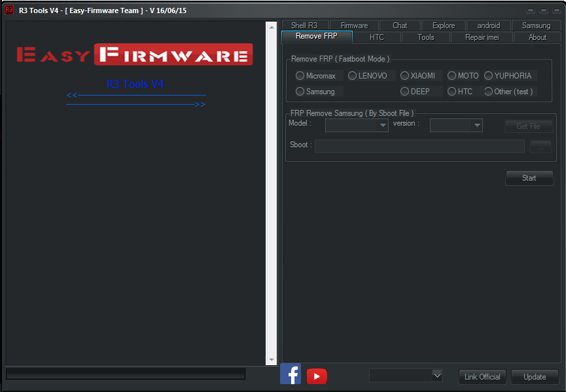
Task: Select the Remove FRP tab
Action: tap(317, 37)
